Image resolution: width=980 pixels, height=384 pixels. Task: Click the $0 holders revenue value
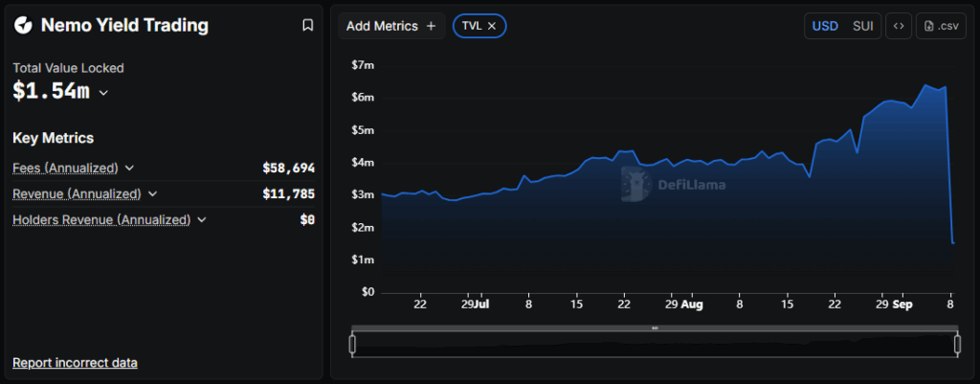tap(307, 219)
